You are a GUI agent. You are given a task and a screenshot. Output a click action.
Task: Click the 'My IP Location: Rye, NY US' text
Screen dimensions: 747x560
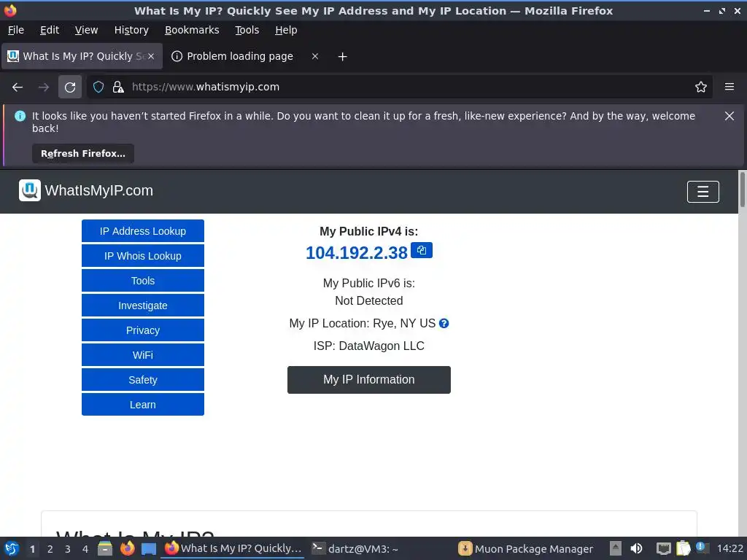362,324
